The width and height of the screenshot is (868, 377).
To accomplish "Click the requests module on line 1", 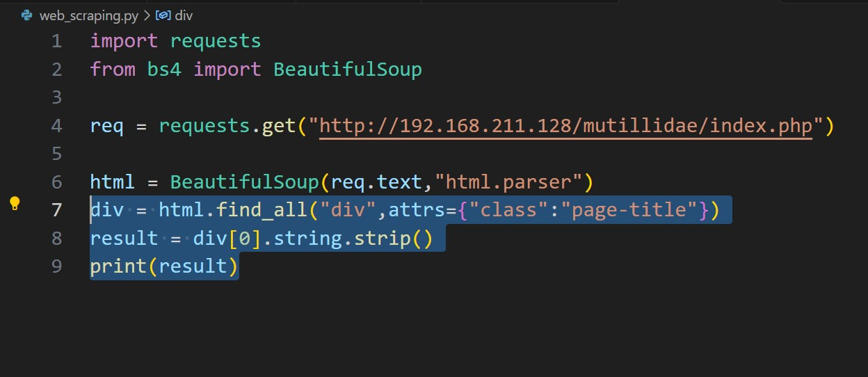I will pyautogui.click(x=215, y=41).
